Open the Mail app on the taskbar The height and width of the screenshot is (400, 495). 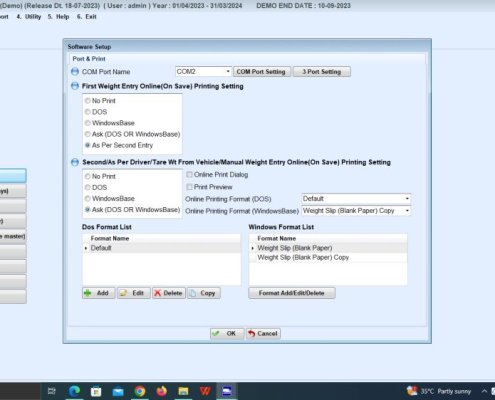[118, 391]
